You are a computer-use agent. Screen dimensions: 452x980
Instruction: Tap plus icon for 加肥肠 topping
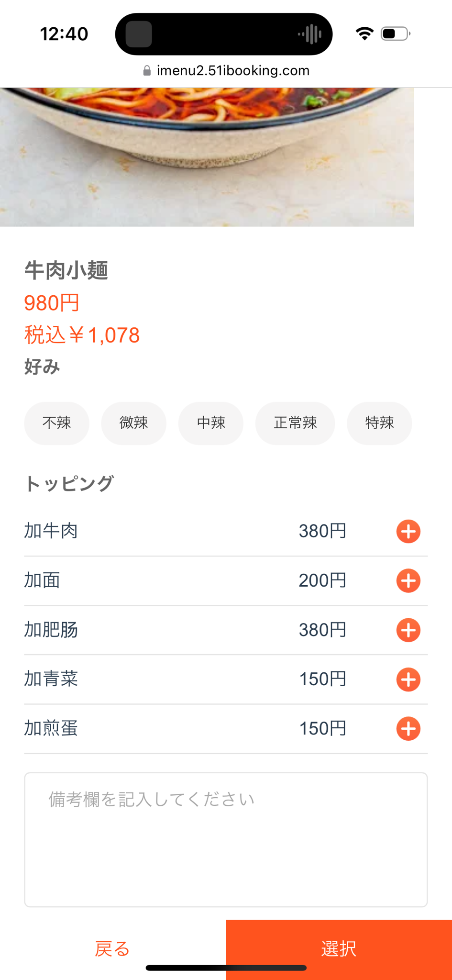click(x=408, y=630)
